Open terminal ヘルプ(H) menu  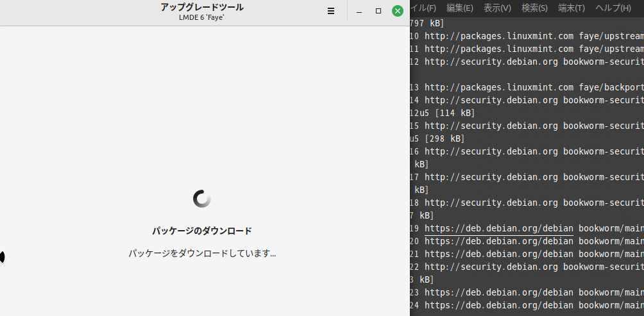pyautogui.click(x=613, y=8)
